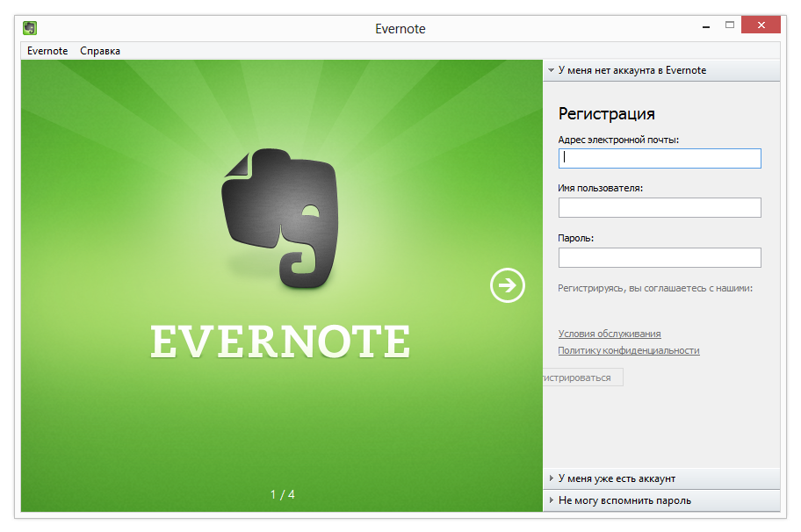
Task: Click the next slide arrow icon
Action: pos(508,285)
